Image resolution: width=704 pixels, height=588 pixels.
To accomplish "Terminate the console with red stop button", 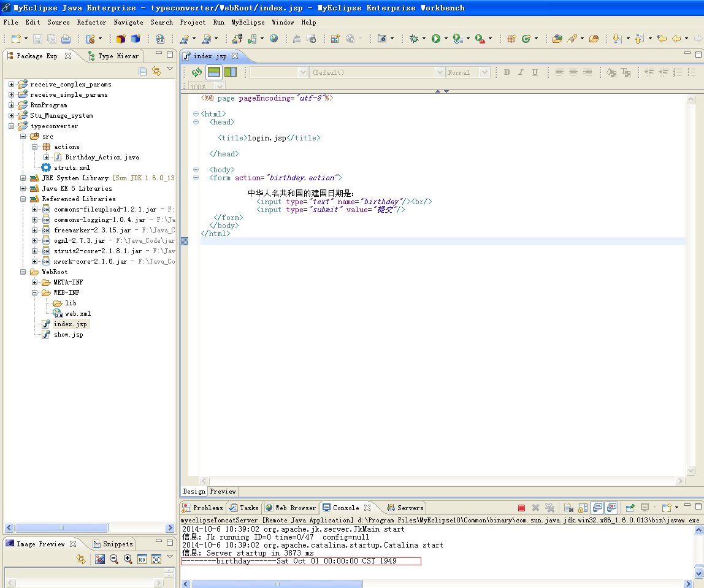I will click(521, 508).
